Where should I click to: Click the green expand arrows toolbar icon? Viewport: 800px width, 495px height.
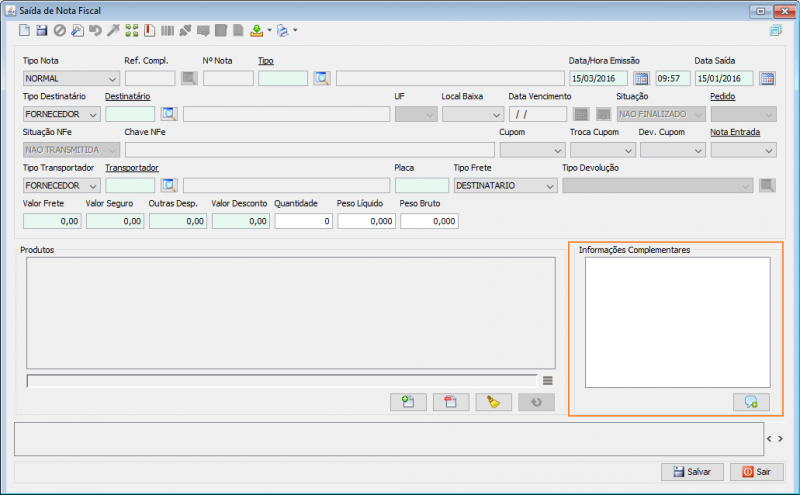point(132,31)
